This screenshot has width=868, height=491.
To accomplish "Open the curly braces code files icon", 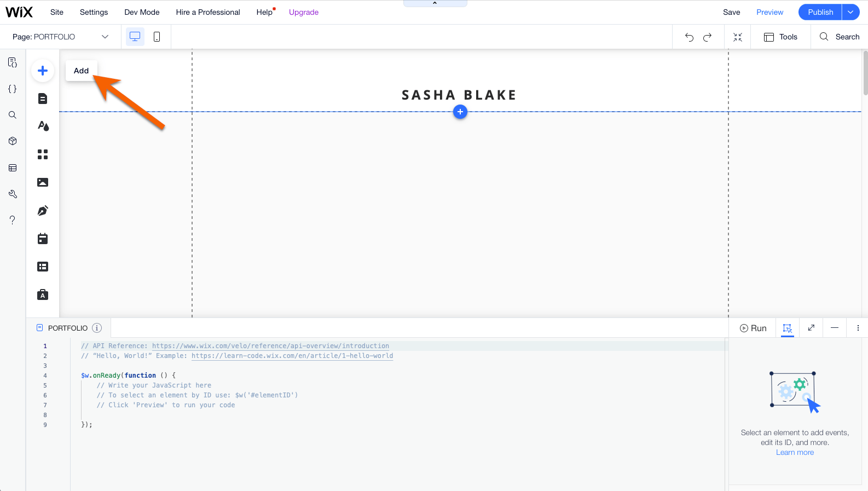I will point(13,89).
